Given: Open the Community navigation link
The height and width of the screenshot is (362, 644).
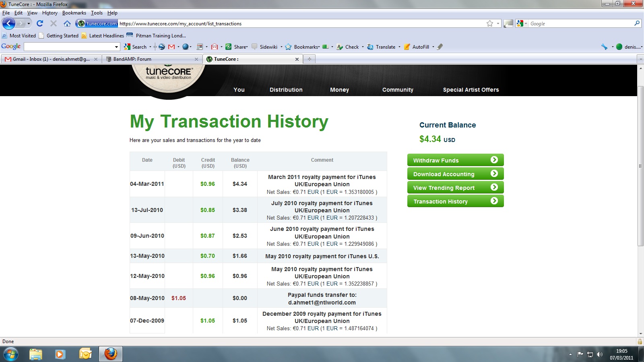Looking at the screenshot, I should coord(398,90).
